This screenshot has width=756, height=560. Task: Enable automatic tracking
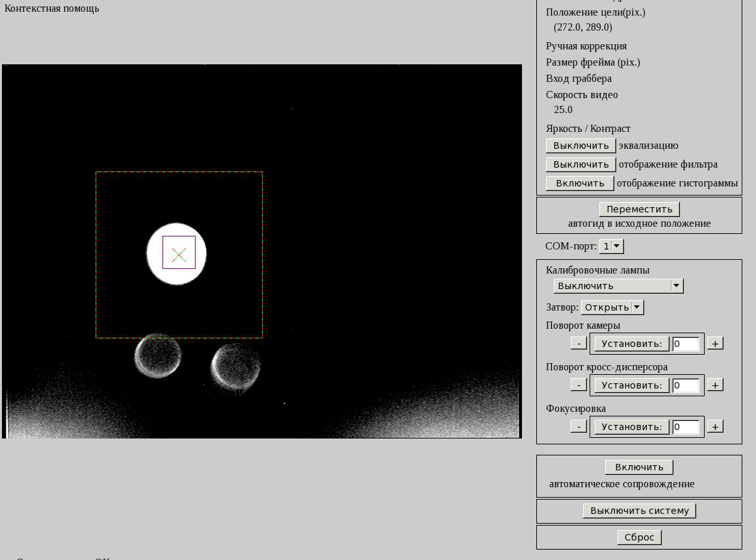[639, 466]
